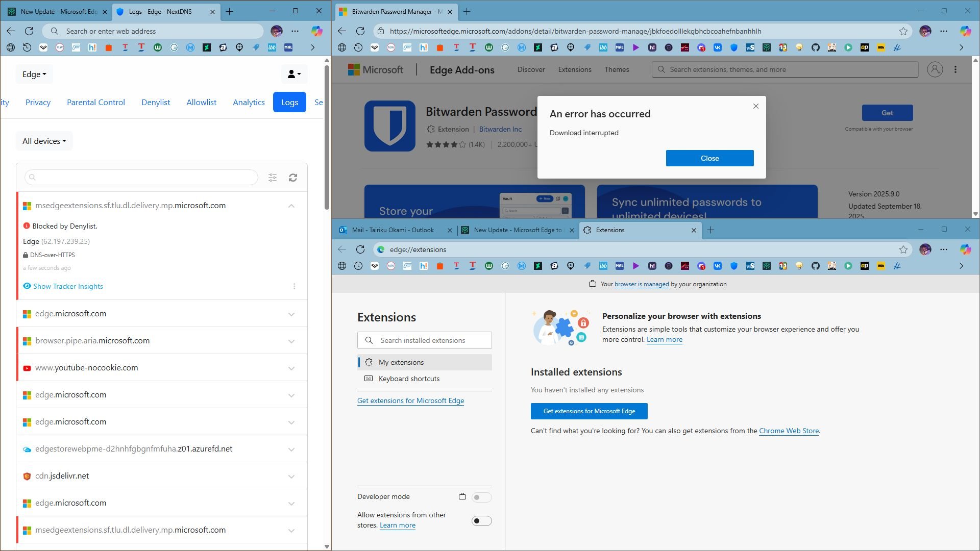Click Show Tracker Insights

63,286
